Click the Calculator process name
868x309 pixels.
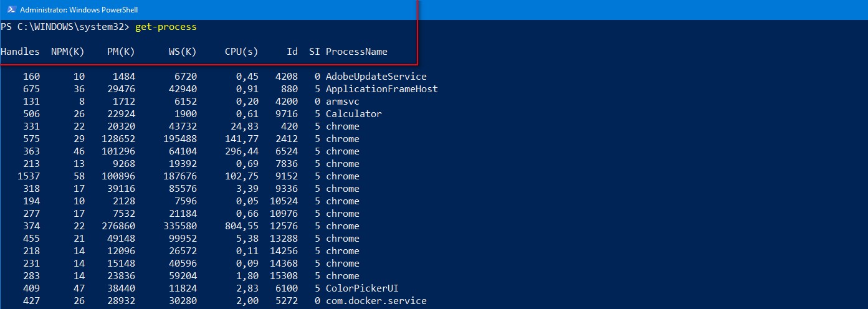tap(353, 114)
